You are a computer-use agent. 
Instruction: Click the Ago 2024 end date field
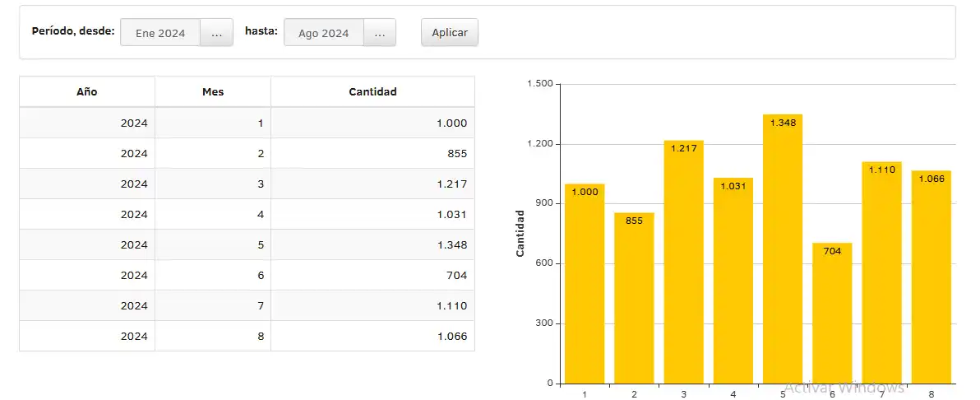[x=323, y=34]
